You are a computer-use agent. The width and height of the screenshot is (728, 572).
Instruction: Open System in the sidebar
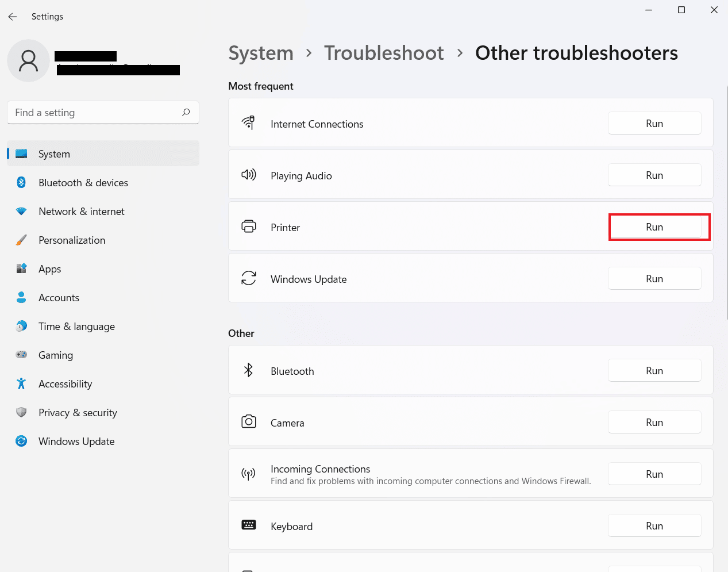click(x=103, y=153)
